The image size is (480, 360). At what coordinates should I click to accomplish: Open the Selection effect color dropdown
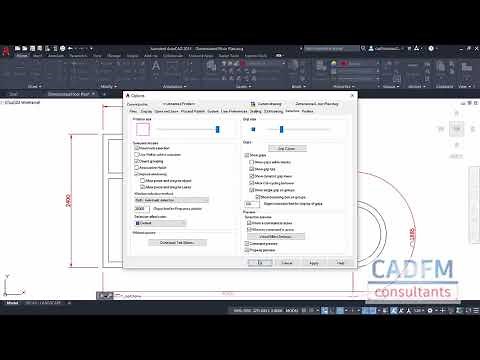160,223
